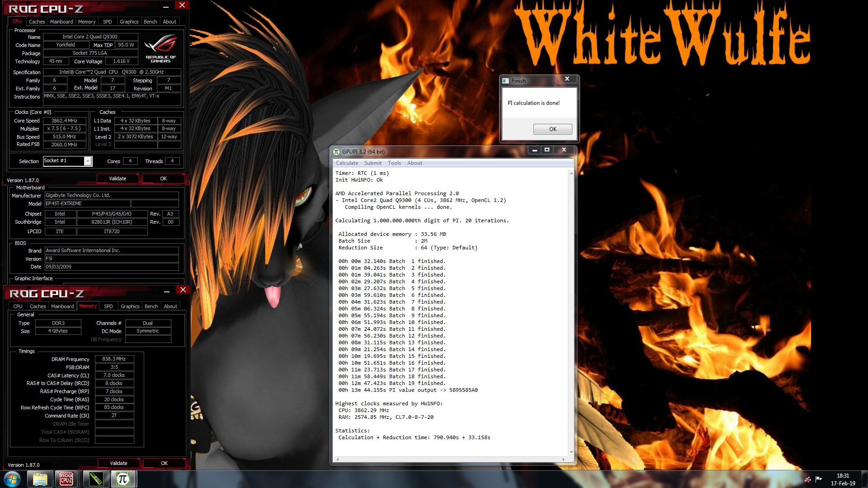This screenshot has width=868, height=488.
Task: Click the Rated FSB value 2060.0 MHz
Action: click(65, 145)
